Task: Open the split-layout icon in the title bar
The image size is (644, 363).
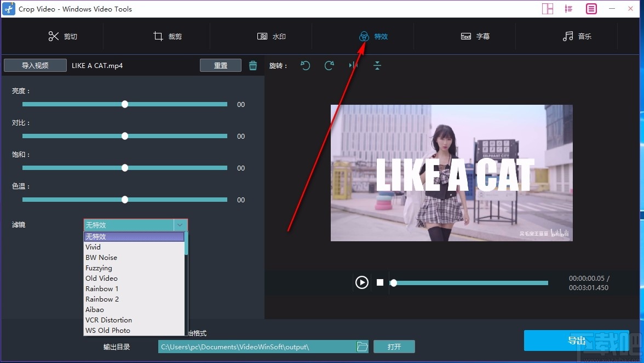Action: tap(547, 9)
